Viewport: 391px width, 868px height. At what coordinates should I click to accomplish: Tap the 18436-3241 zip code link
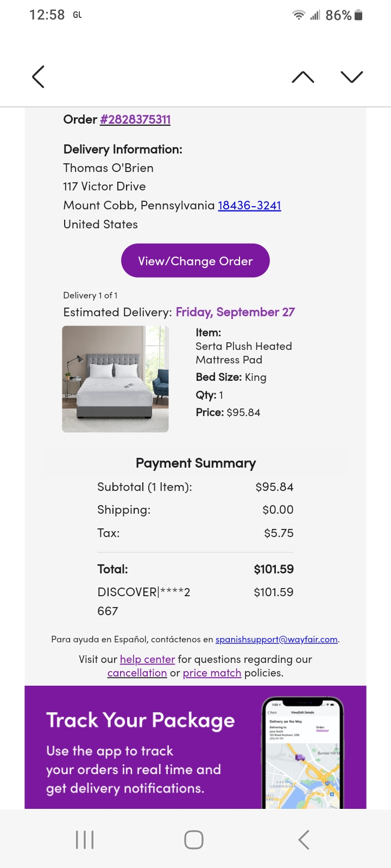click(249, 206)
